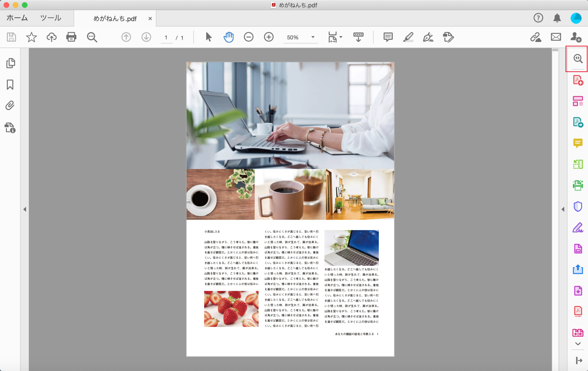Expand more tools with the down chevron

coord(578,344)
